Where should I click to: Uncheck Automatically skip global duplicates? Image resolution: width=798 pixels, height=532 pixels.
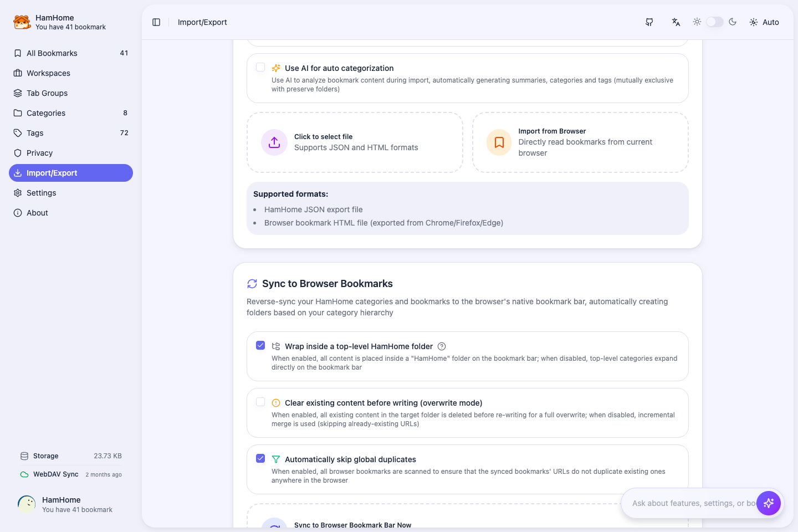[260, 458]
